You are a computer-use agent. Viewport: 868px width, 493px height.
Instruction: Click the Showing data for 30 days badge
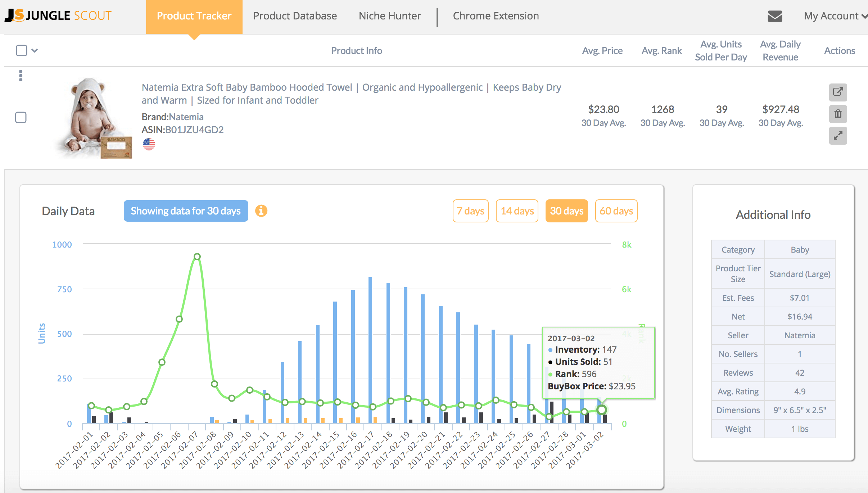tap(186, 211)
